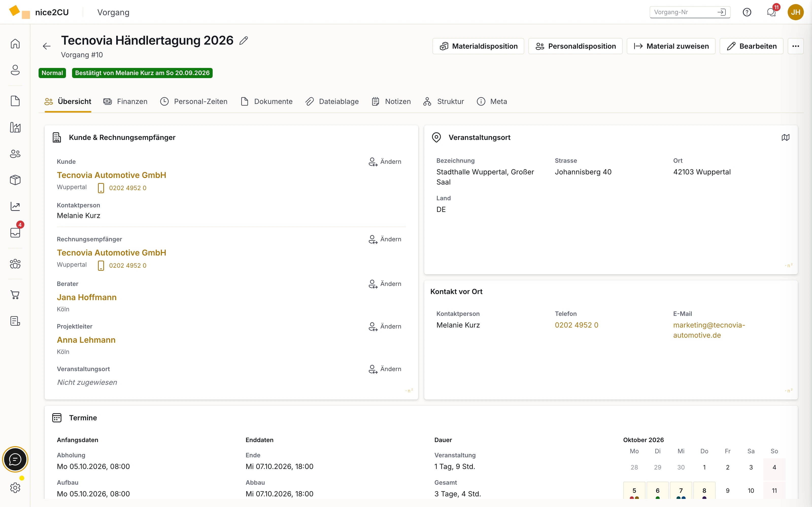
Task: Switch to the Finanzen tab
Action: click(126, 102)
